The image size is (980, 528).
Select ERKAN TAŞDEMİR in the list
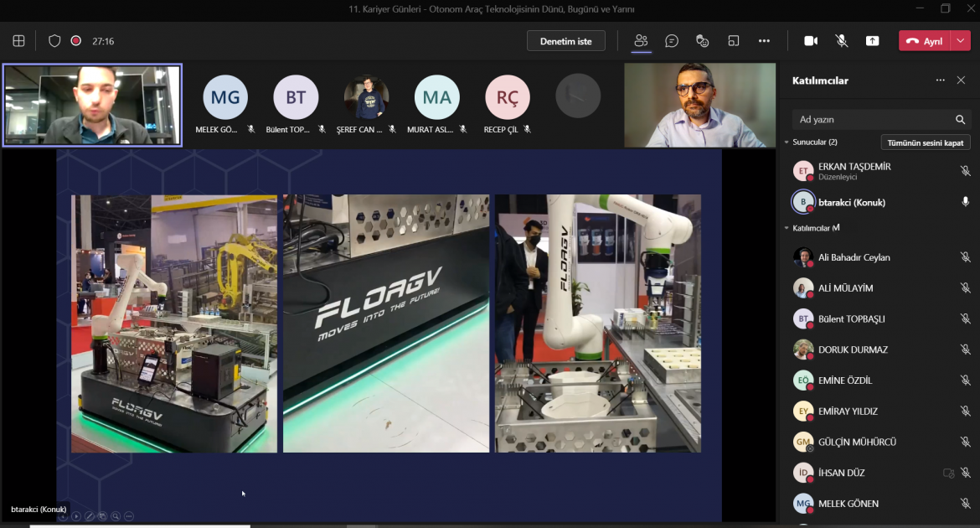click(880, 171)
